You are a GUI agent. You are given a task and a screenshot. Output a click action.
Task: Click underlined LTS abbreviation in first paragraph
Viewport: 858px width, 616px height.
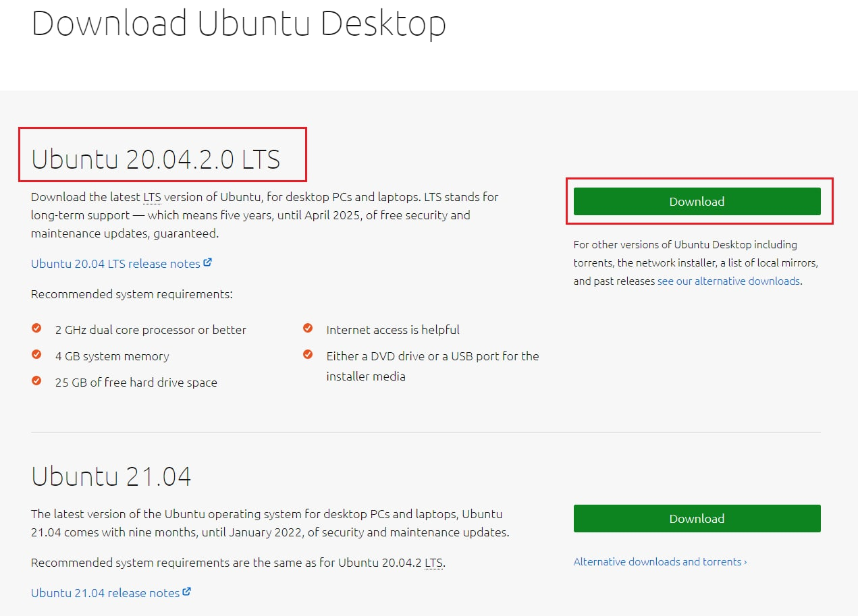pos(151,197)
